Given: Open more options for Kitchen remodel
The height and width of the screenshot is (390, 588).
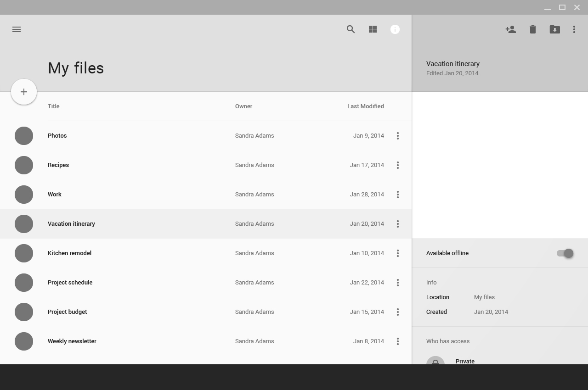Looking at the screenshot, I should (x=397, y=253).
